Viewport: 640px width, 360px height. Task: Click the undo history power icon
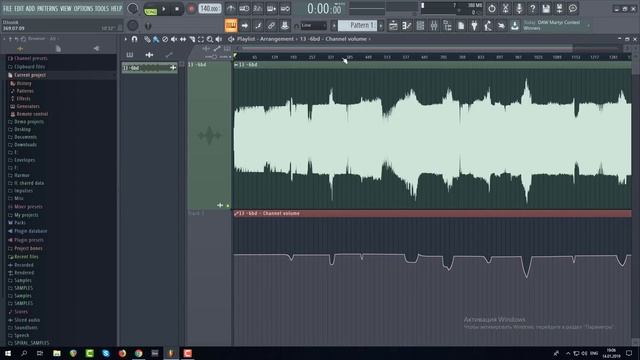tap(492, 8)
